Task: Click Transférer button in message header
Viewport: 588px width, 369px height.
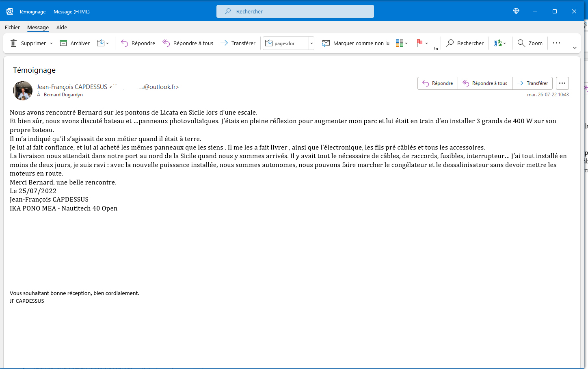Action: (x=532, y=83)
